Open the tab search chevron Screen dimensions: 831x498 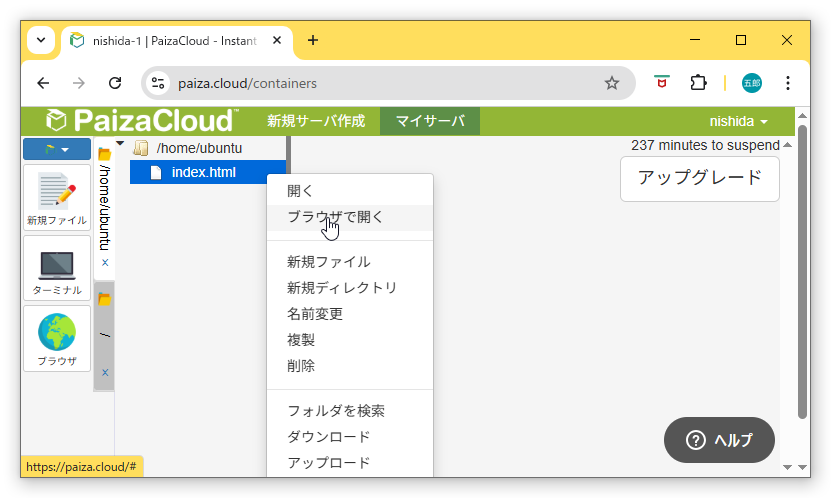point(41,40)
